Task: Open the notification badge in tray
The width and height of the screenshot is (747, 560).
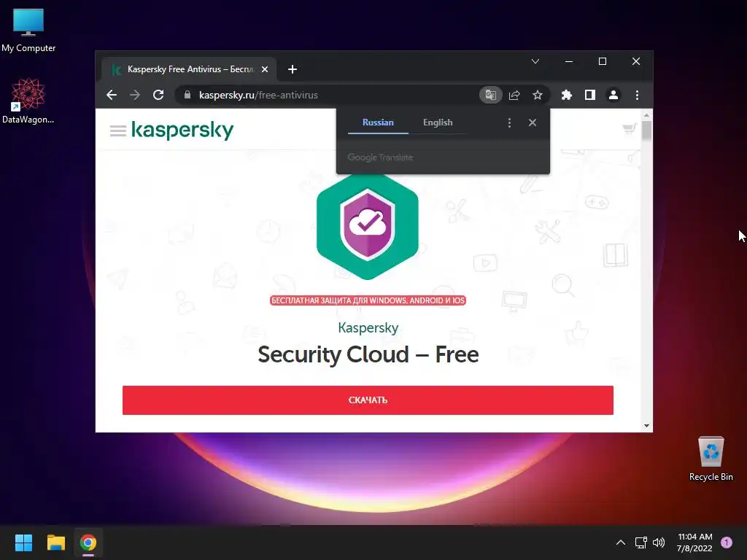Action: [x=727, y=542]
